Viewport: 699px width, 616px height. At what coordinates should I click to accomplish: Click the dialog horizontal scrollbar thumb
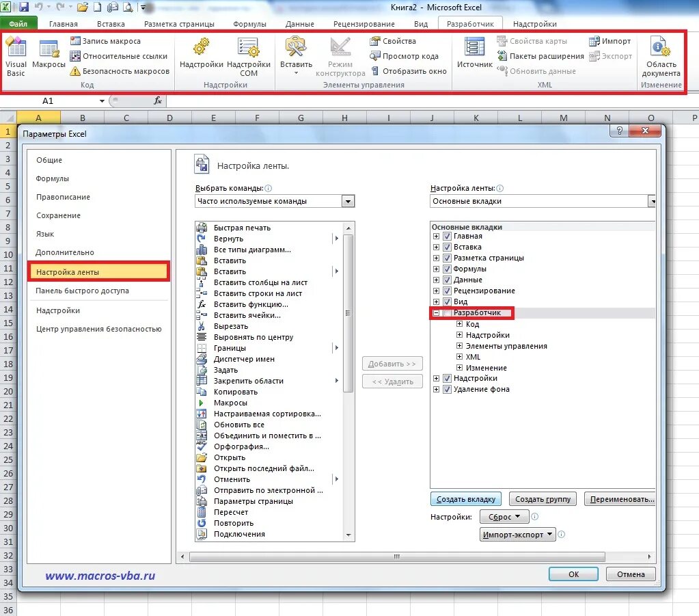[397, 557]
